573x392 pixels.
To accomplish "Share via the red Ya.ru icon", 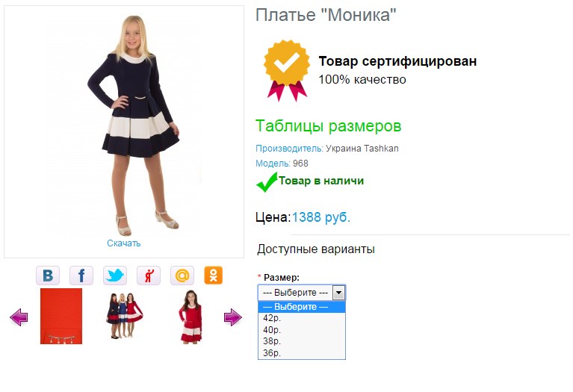I will tap(149, 276).
